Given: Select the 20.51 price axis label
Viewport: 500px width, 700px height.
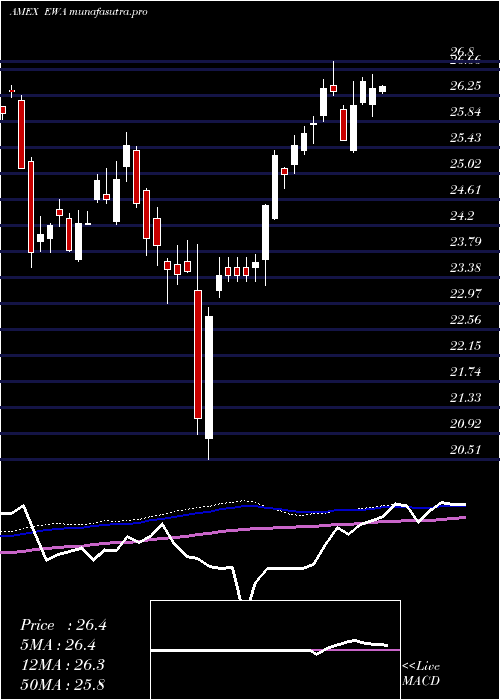Looking at the screenshot, I should pyautogui.click(x=465, y=450).
